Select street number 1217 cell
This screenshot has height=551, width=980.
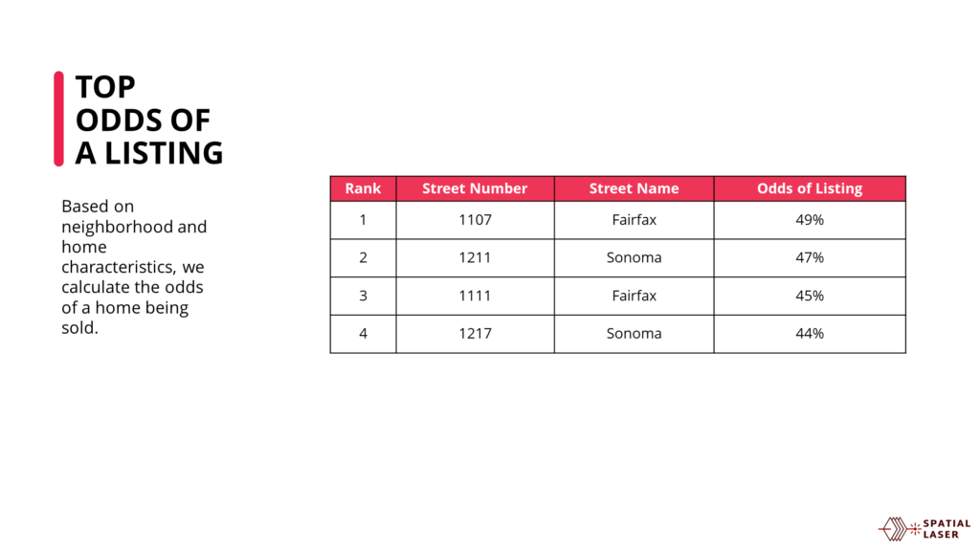[475, 334]
